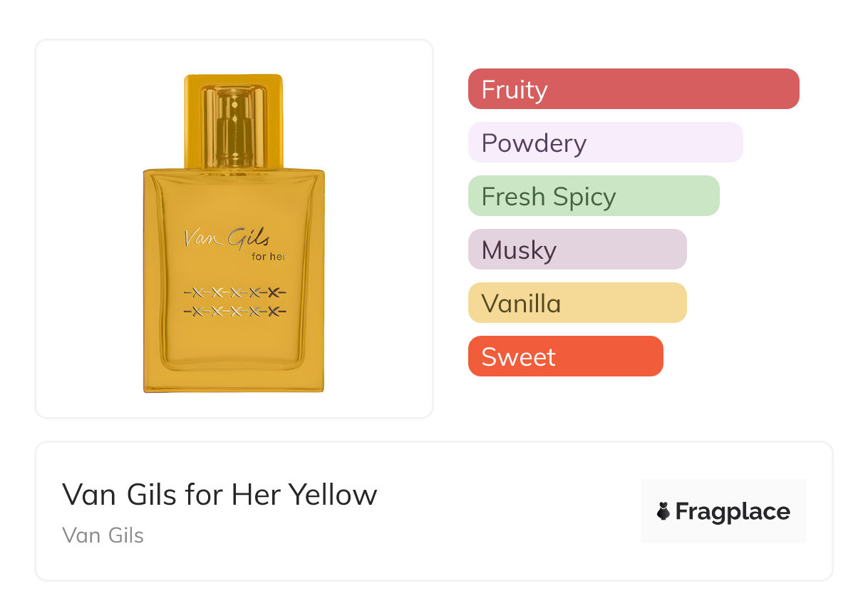Click the Fragplace bee logo icon
This screenshot has width=868, height=616.
pos(663,511)
